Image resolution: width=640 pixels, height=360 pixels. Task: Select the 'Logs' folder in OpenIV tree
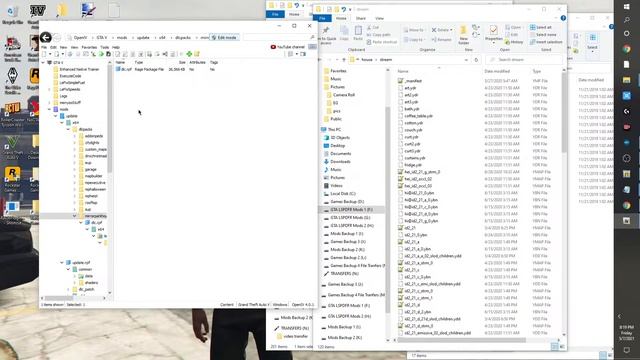pos(63,96)
